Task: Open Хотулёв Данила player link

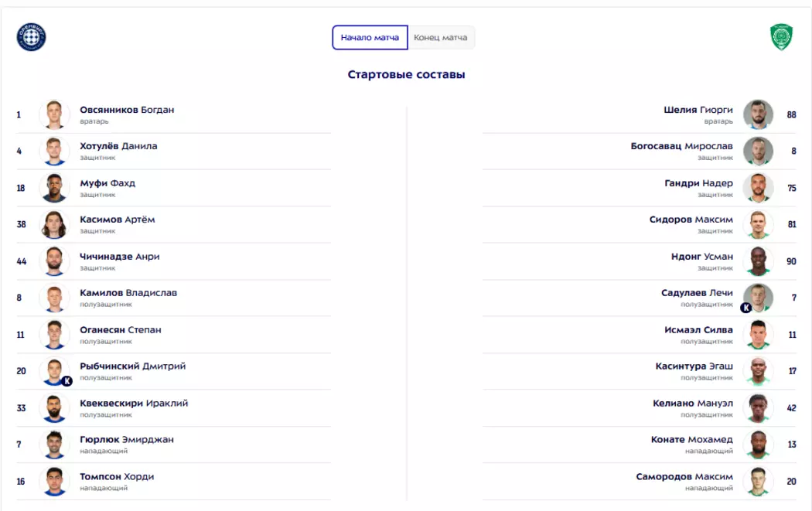Action: (x=118, y=146)
